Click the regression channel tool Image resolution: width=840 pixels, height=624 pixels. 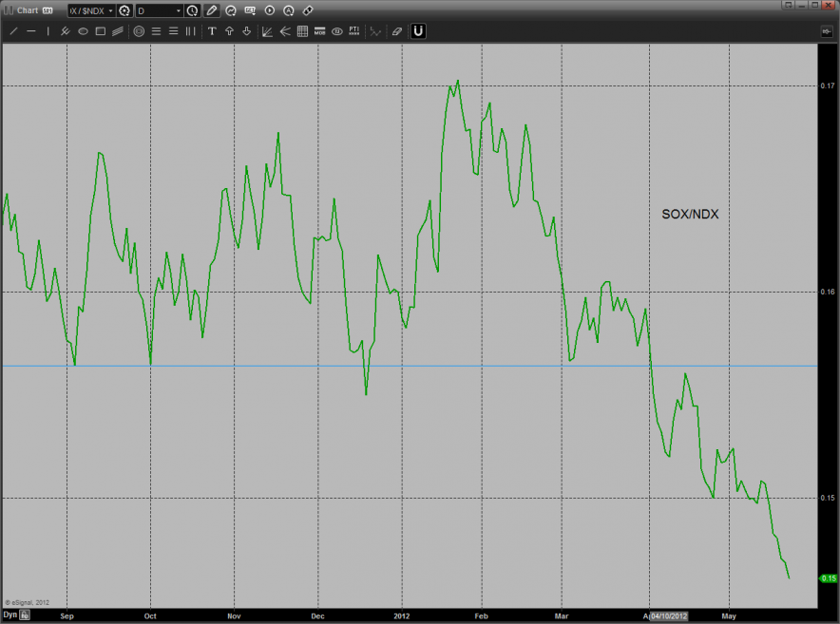pyautogui.click(x=117, y=31)
